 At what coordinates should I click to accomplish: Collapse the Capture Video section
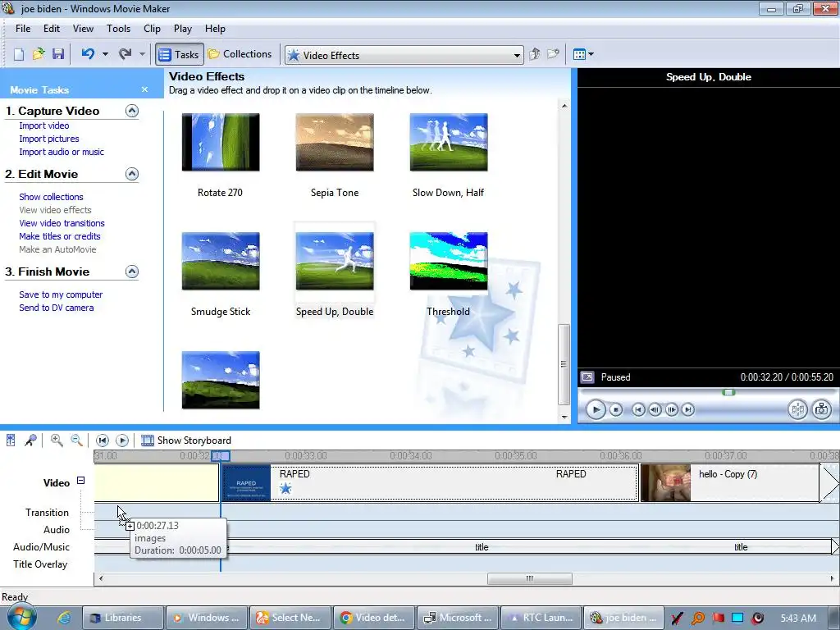click(x=132, y=111)
